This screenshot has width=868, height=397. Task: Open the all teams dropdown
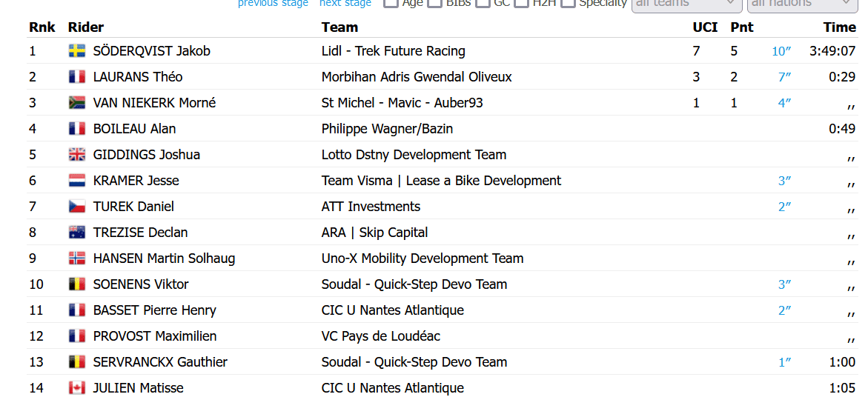(686, 4)
